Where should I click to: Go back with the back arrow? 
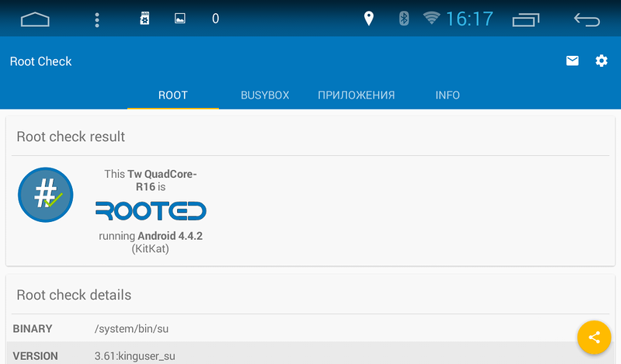pos(587,19)
